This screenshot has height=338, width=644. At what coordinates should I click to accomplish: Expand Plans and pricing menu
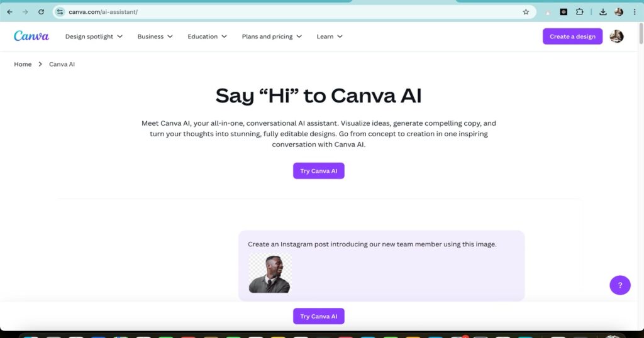coord(272,36)
